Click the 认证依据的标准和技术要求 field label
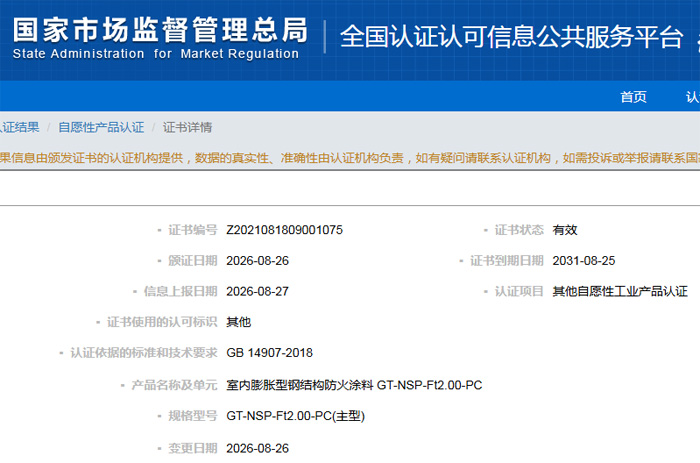The width and height of the screenshot is (700, 463). [x=144, y=353]
